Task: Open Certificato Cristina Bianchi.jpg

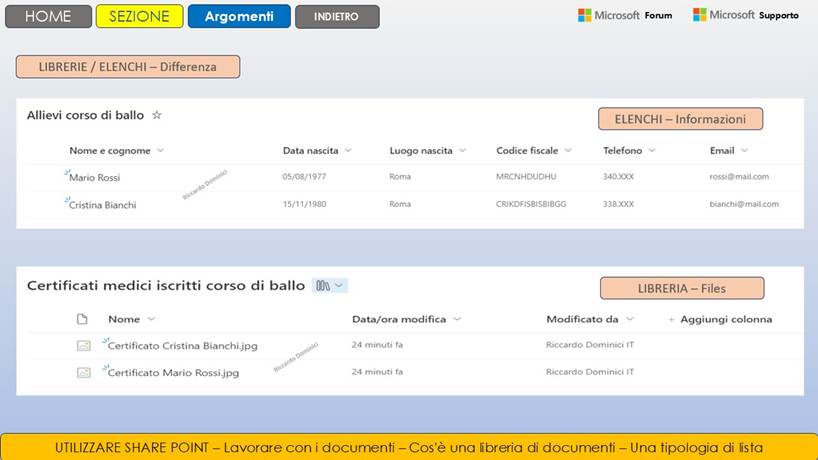Action: [x=183, y=346]
